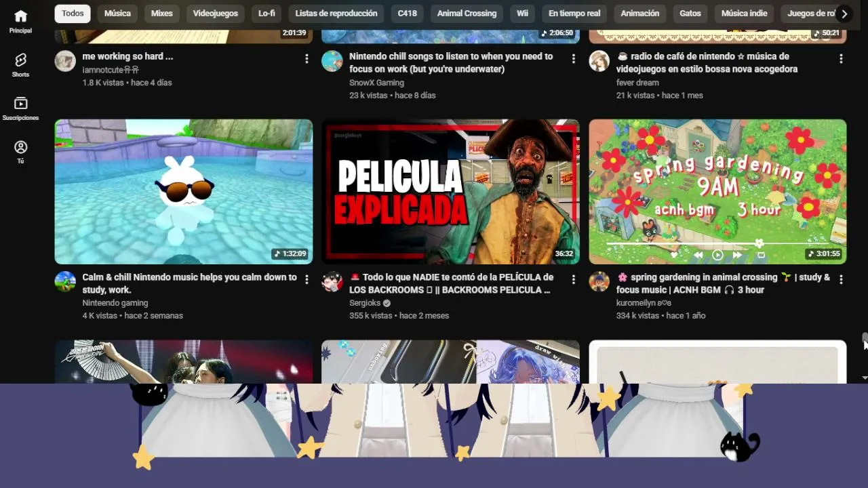Click the scrollbar down arrow
The height and width of the screenshot is (488, 868).
[x=865, y=378]
